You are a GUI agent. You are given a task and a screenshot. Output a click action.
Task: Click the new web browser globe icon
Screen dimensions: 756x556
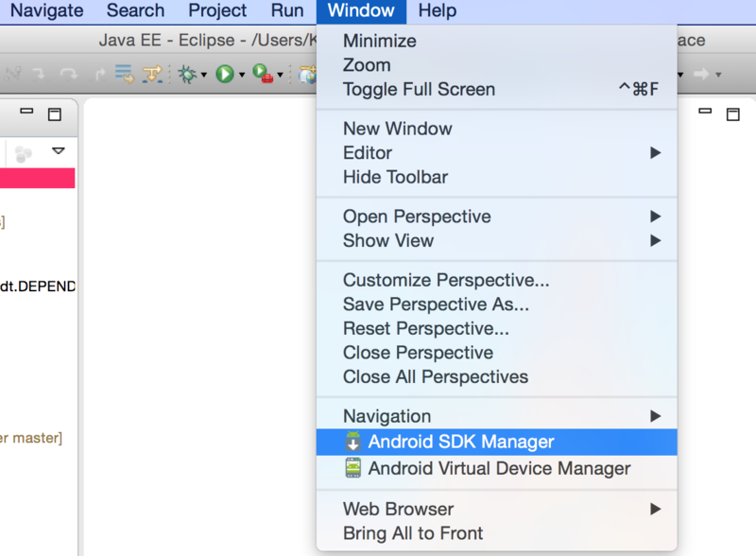click(x=308, y=75)
